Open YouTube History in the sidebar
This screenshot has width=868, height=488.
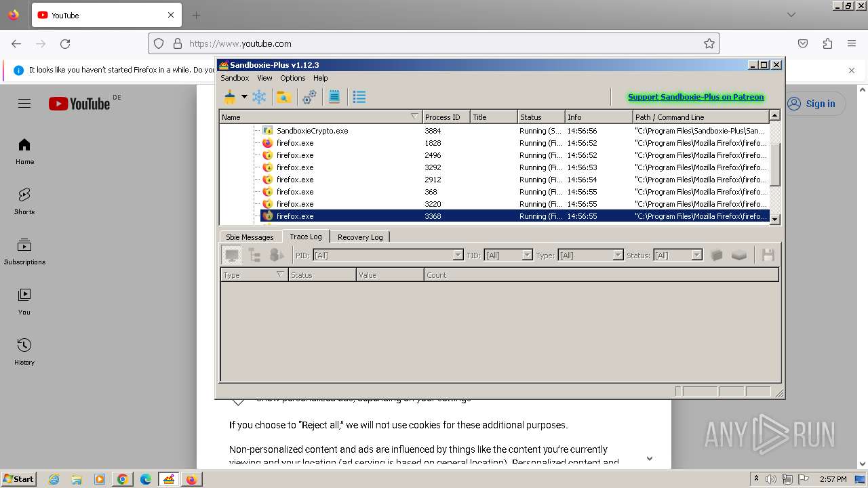tap(24, 352)
